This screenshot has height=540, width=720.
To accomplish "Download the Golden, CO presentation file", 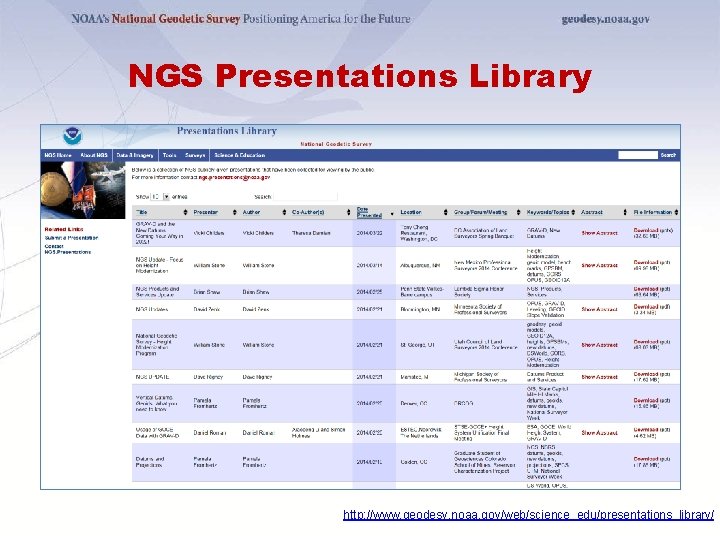I will tap(646, 459).
